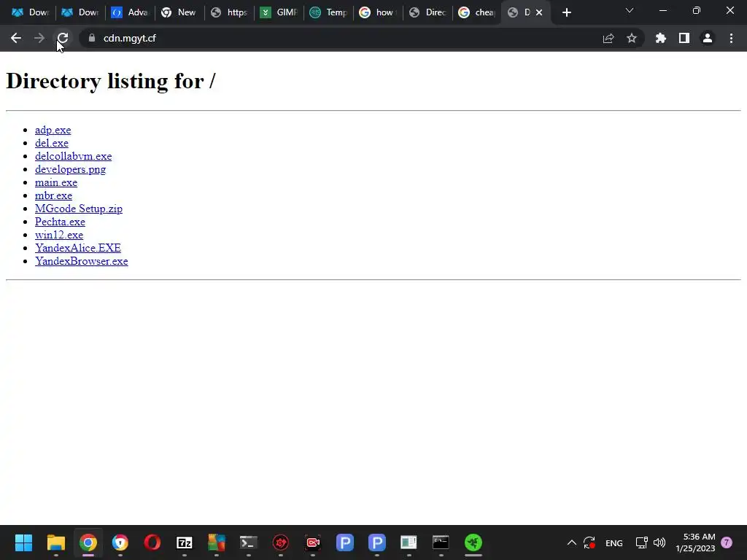The width and height of the screenshot is (747, 560).
Task: Open File Explorer from the taskbar
Action: 55,542
